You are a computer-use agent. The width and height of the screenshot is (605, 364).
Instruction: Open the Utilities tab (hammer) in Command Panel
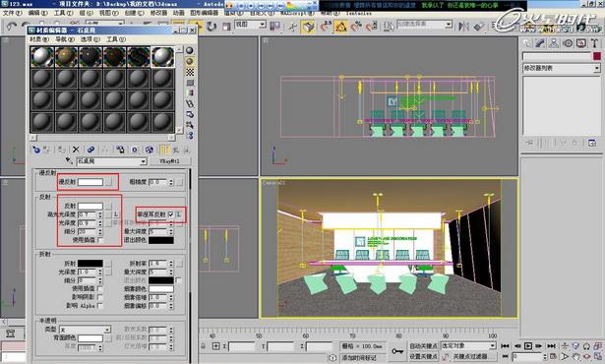pos(594,43)
